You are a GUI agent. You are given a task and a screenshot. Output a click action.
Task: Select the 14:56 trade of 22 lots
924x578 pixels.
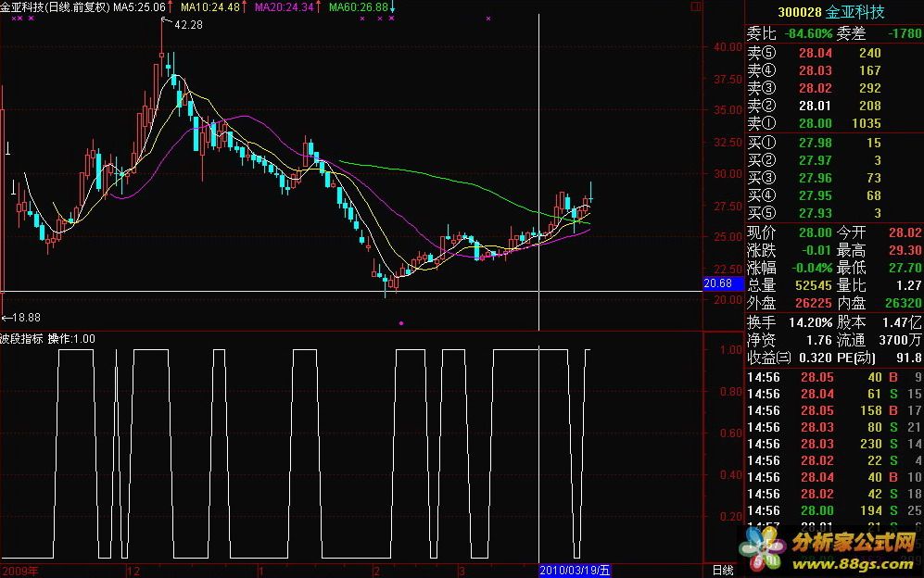pos(834,460)
